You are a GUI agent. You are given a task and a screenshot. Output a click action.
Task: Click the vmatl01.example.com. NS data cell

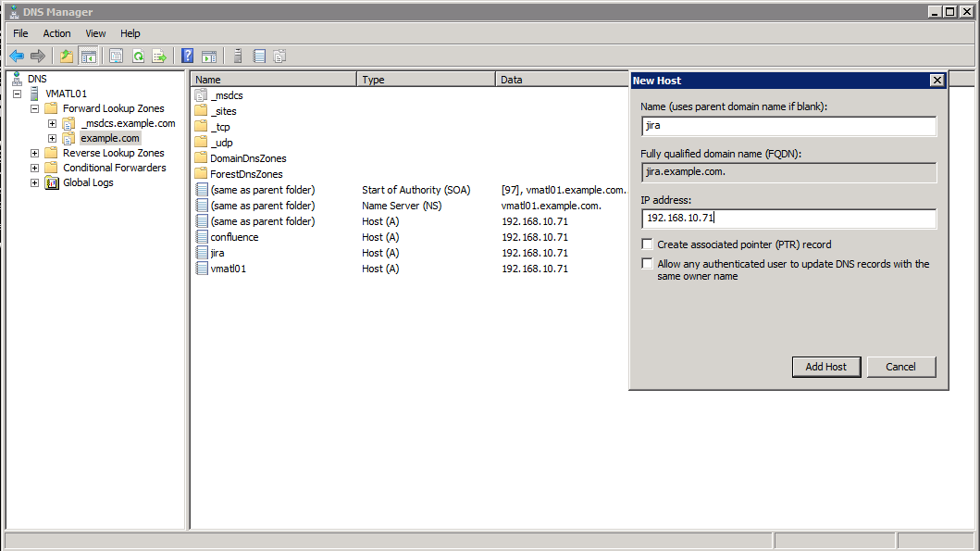(552, 206)
